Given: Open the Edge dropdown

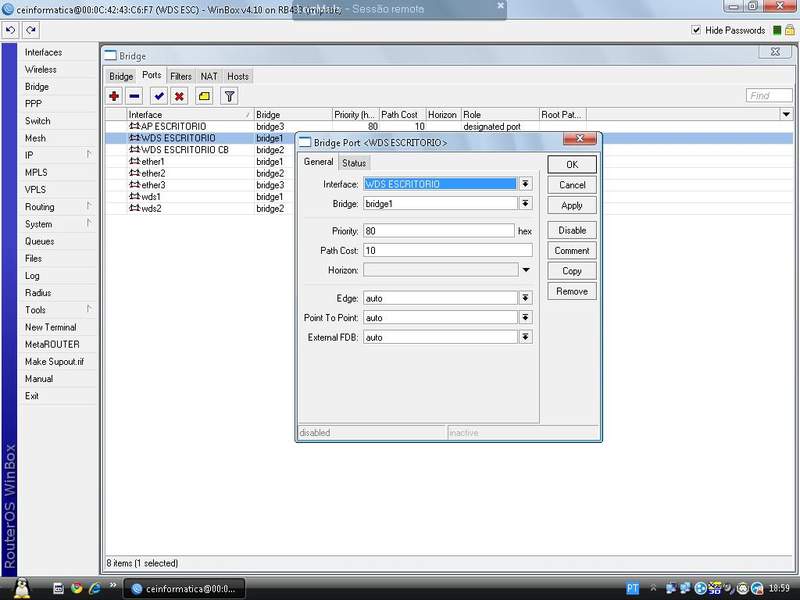Looking at the screenshot, I should click(525, 298).
